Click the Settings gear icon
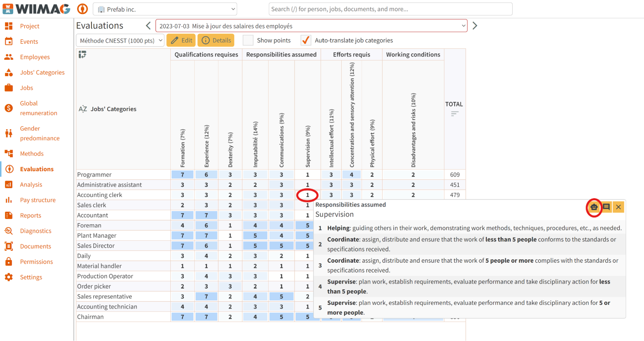 pyautogui.click(x=9, y=277)
